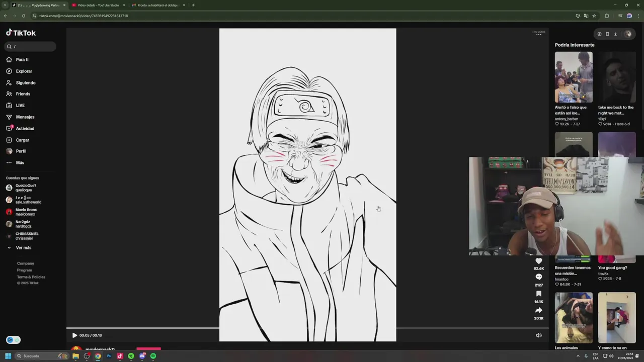Screen dimensions: 644x362
Task: Expand Ver más followed accounts
Action: tap(19, 248)
